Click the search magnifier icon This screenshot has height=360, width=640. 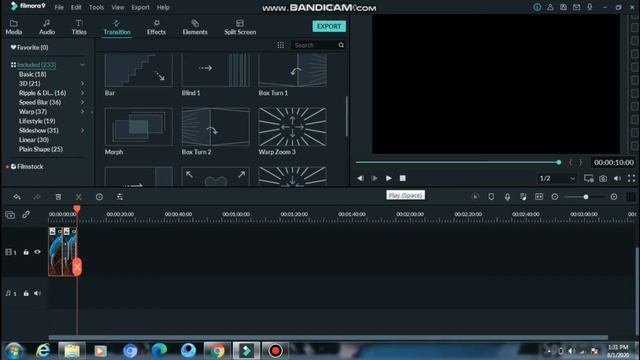(341, 45)
